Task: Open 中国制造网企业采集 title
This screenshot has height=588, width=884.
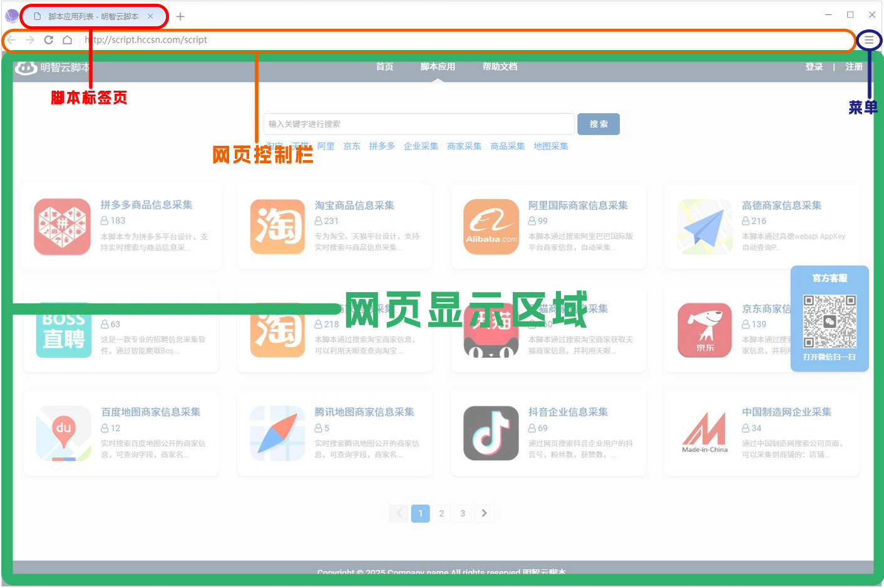Action: point(787,412)
